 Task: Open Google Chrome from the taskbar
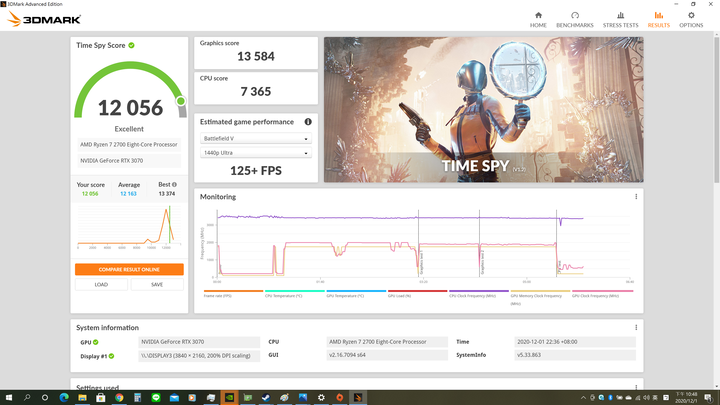[119, 397]
